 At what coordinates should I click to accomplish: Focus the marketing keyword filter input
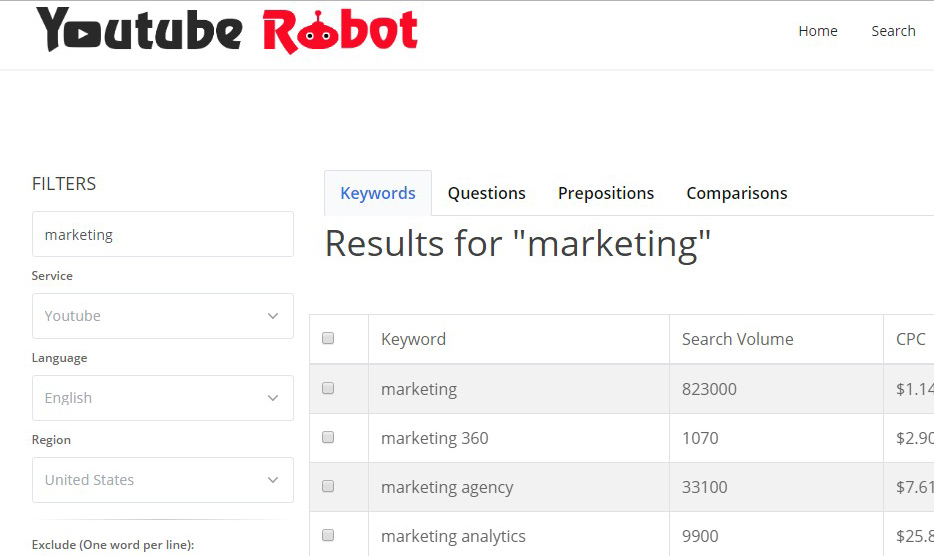point(163,234)
